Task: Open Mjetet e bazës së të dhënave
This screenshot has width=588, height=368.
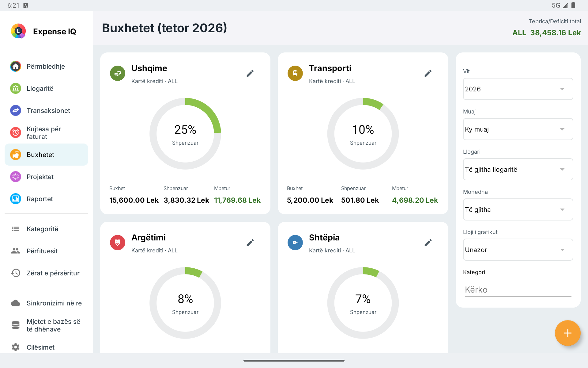Action: tap(46, 325)
